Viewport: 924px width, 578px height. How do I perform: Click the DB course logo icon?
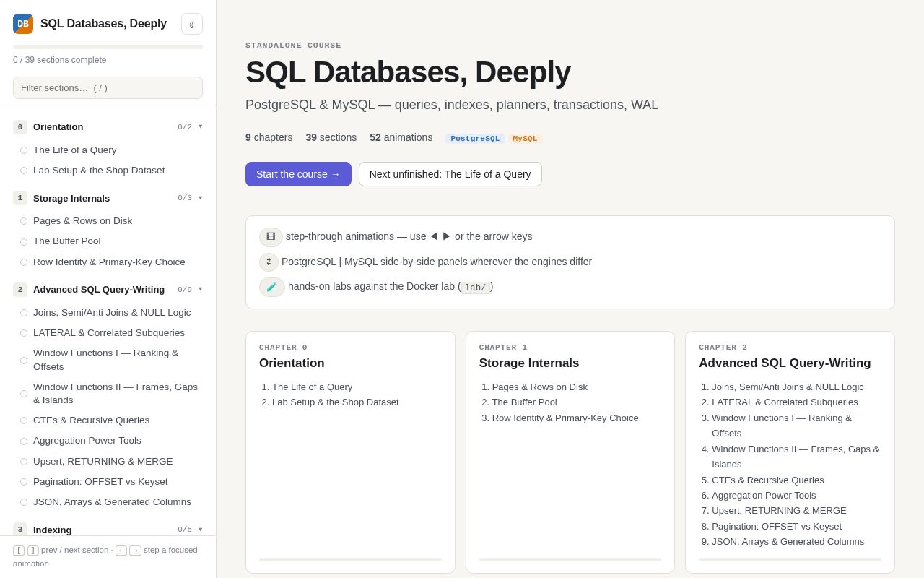click(x=23, y=24)
